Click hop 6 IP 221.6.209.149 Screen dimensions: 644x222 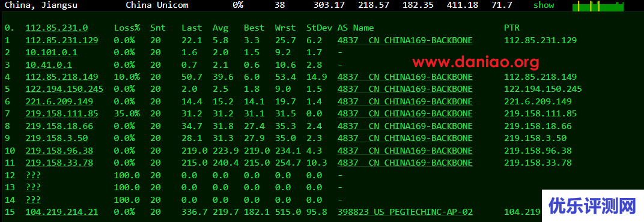click(x=59, y=101)
